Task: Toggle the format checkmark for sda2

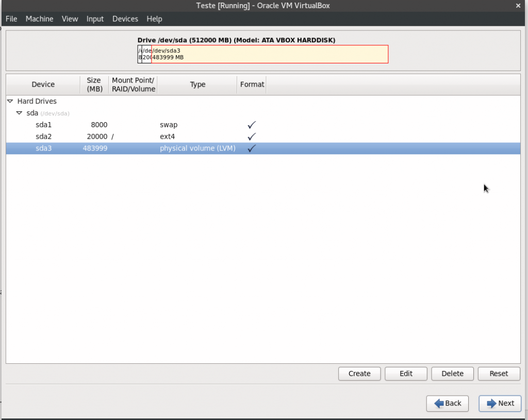Action: (252, 137)
